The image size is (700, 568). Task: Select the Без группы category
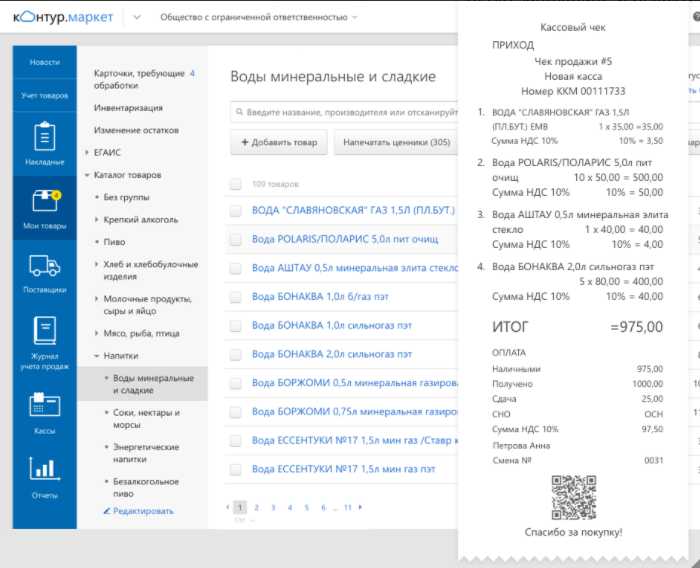pyautogui.click(x=126, y=197)
